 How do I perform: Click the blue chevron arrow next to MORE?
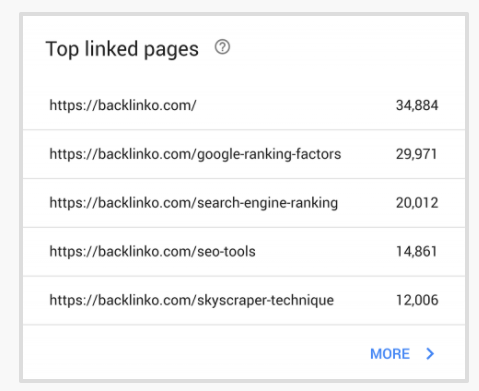tap(430, 354)
